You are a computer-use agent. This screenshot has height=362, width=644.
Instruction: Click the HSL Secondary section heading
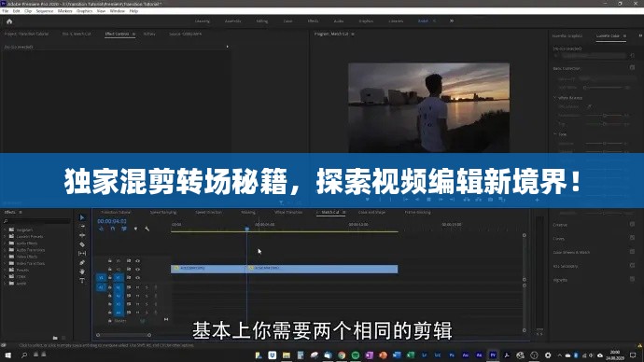[x=566, y=267]
